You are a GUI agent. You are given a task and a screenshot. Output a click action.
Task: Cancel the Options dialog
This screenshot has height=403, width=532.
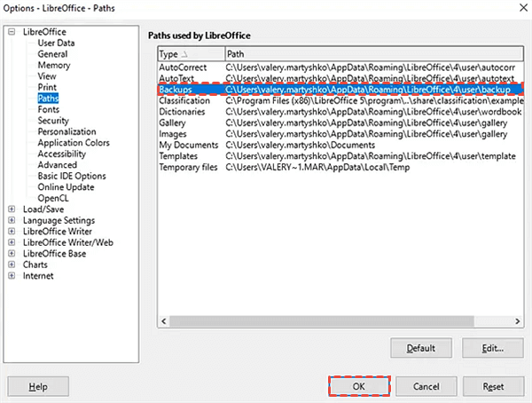click(426, 386)
